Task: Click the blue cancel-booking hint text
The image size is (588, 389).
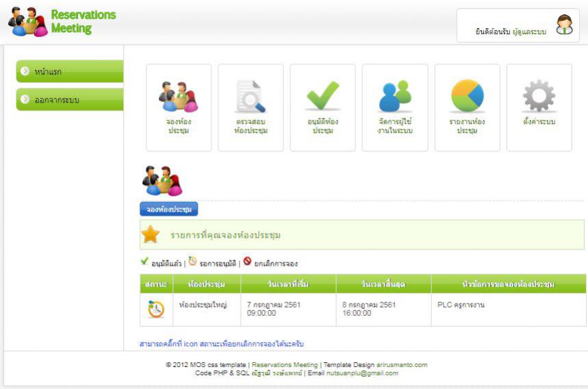Action: pyautogui.click(x=222, y=344)
